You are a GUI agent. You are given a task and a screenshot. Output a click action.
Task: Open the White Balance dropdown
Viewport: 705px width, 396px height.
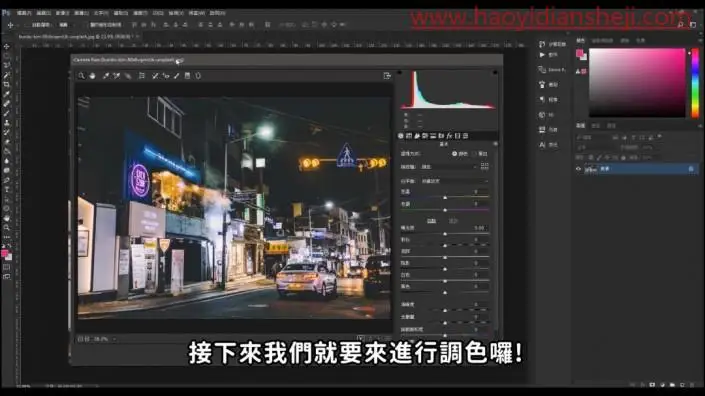click(455, 181)
